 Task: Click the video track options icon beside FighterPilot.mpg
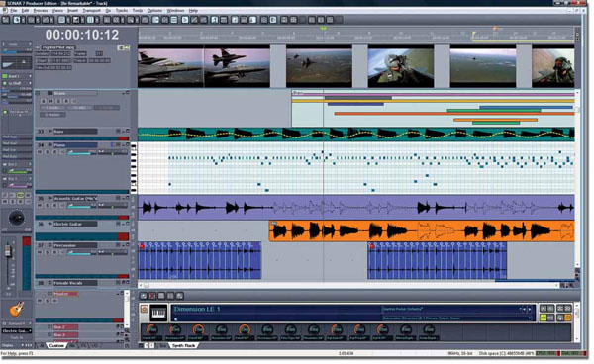121,47
